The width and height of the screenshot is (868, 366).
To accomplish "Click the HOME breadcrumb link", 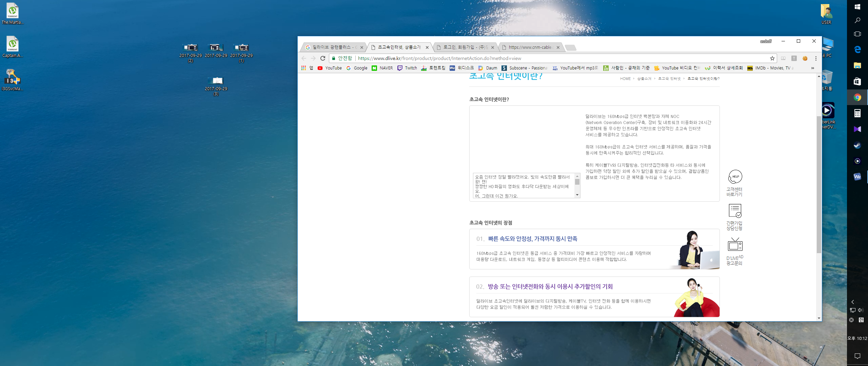I will pyautogui.click(x=625, y=79).
